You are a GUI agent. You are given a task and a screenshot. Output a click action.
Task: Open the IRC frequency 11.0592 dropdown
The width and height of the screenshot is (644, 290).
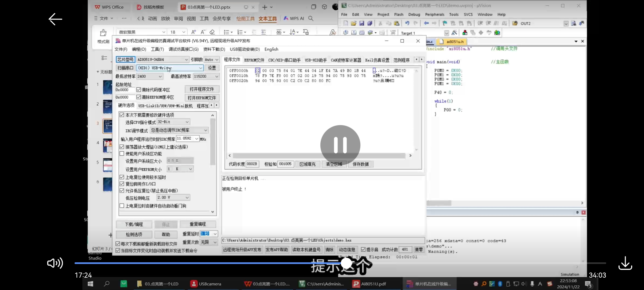click(x=188, y=139)
